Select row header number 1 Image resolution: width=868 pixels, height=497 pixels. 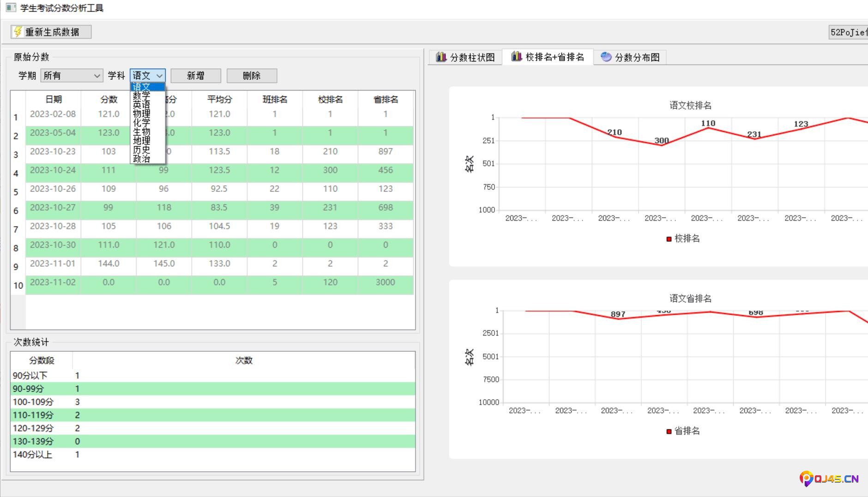[x=18, y=117]
